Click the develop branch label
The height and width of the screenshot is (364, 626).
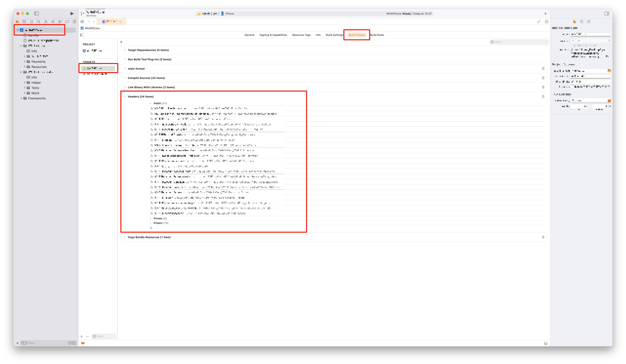coord(91,15)
